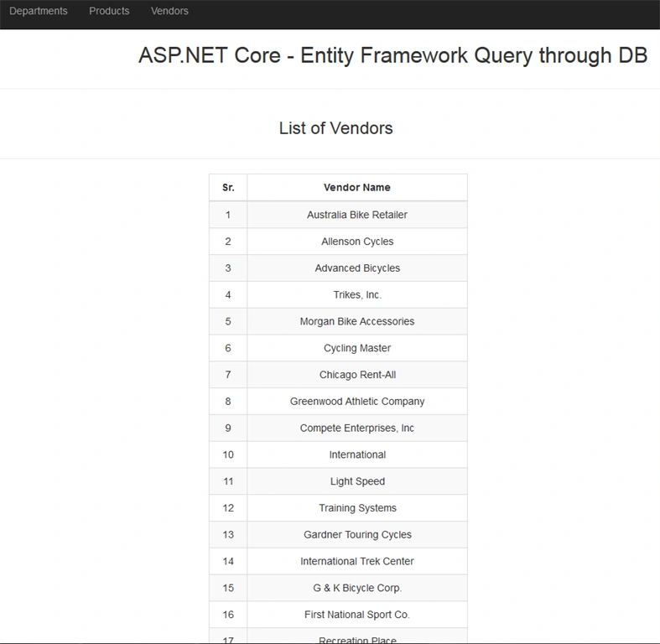The height and width of the screenshot is (644, 660).
Task: Open the Vendors nav link
Action: click(x=169, y=11)
